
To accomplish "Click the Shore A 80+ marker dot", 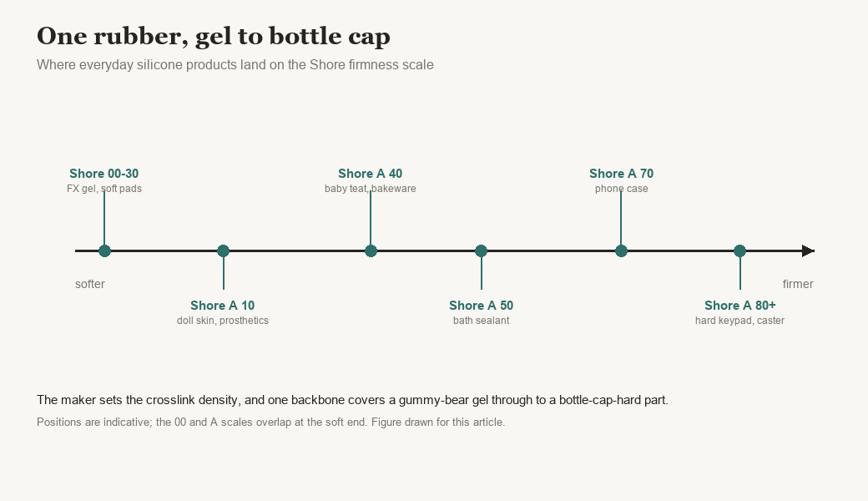I will 739,250.
